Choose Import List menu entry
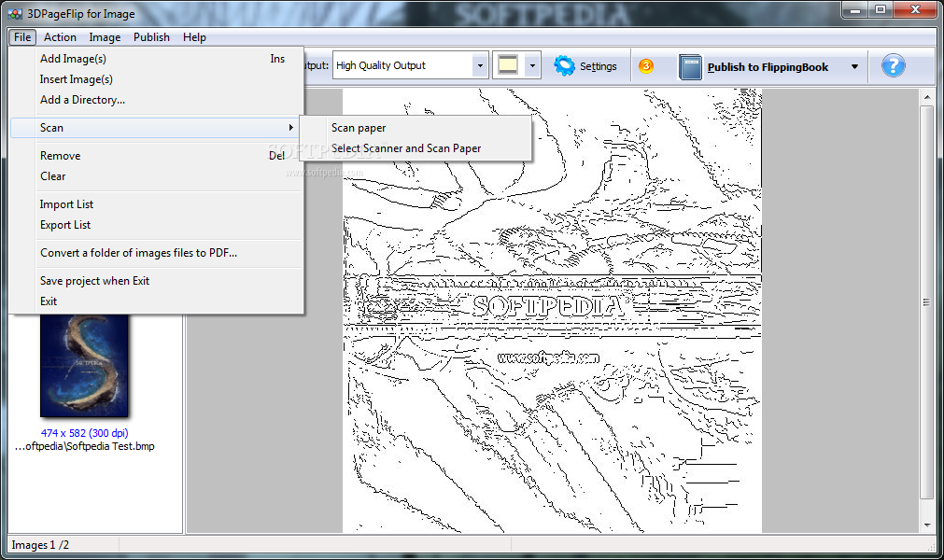The height and width of the screenshot is (560, 944). click(157, 204)
